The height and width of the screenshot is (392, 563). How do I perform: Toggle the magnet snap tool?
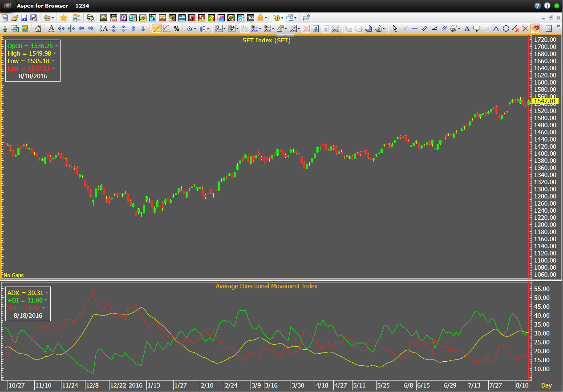coord(535,28)
